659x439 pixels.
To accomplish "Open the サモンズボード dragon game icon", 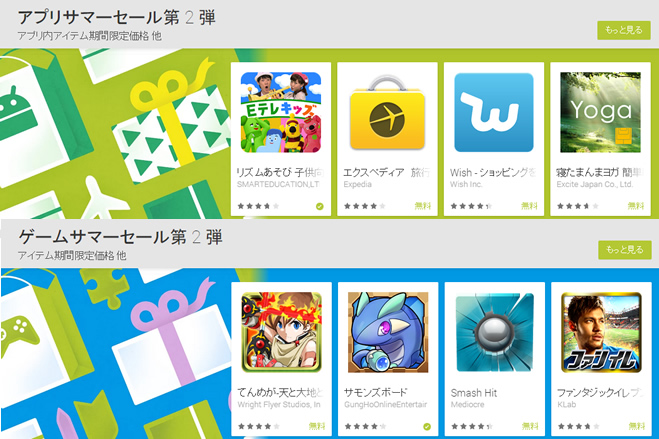I will 388,332.
